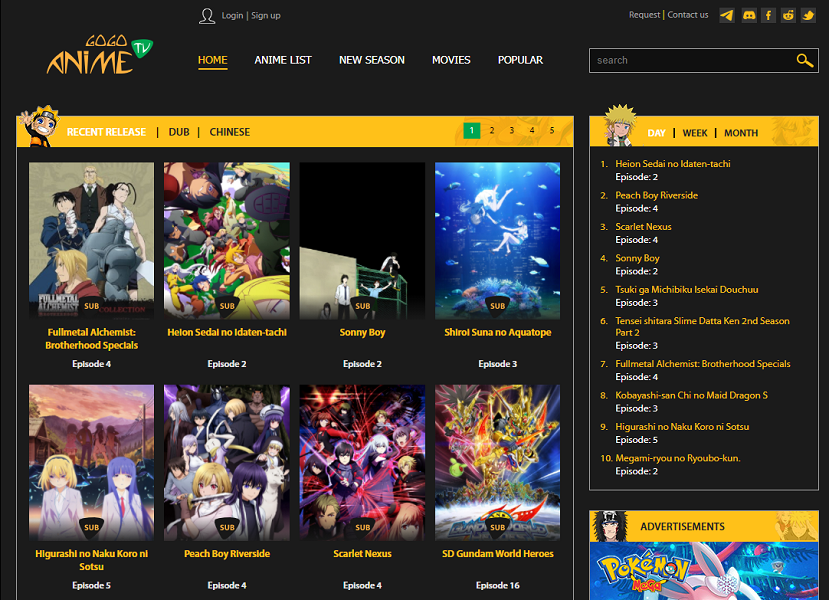Open ranked Higurashi no Naku Koro ni Sotsu

pos(682,427)
